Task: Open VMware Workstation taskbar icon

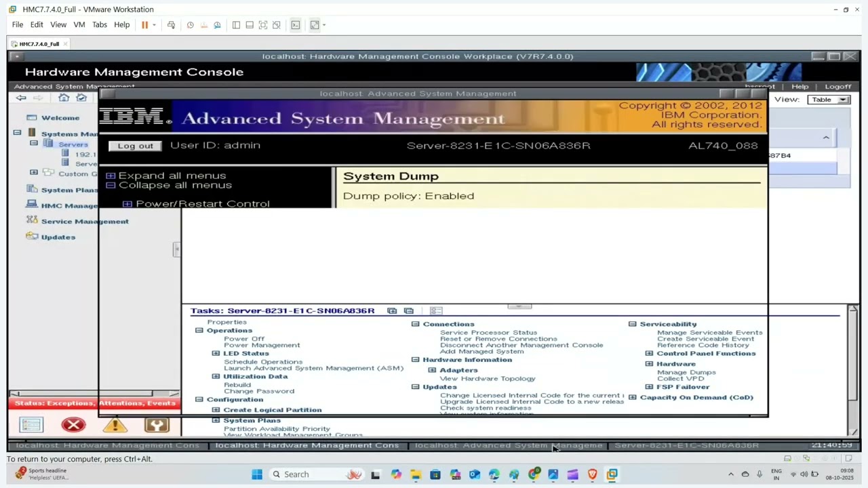Action: 612,474
